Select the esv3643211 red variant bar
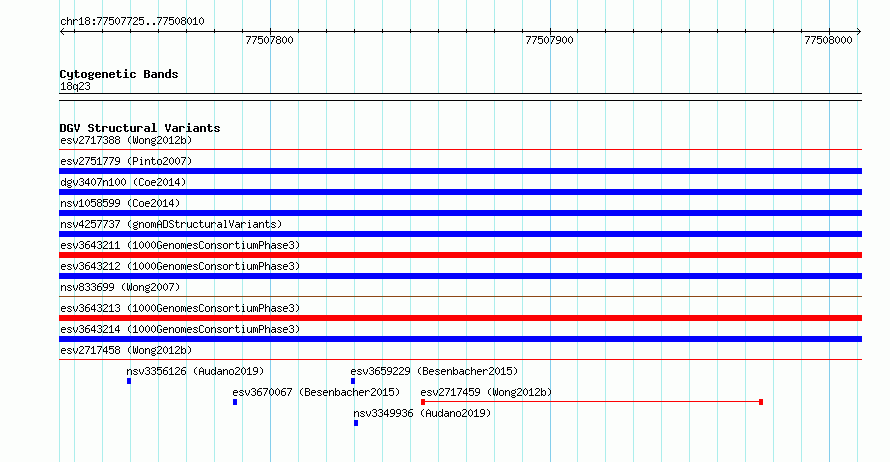Viewport: 890px width, 462px height. (x=460, y=255)
